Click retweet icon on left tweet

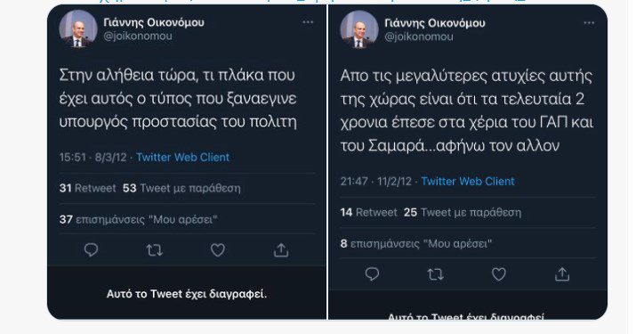tap(155, 250)
